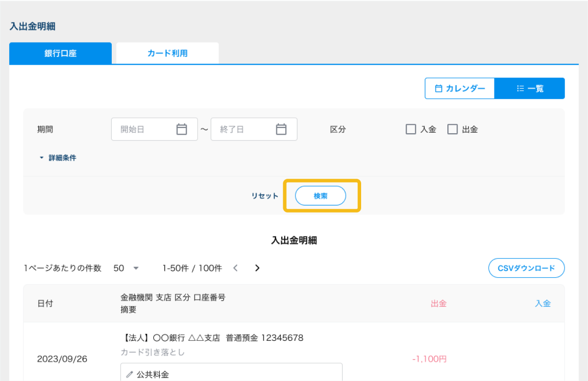Go to the previous page of results

[x=235, y=268]
